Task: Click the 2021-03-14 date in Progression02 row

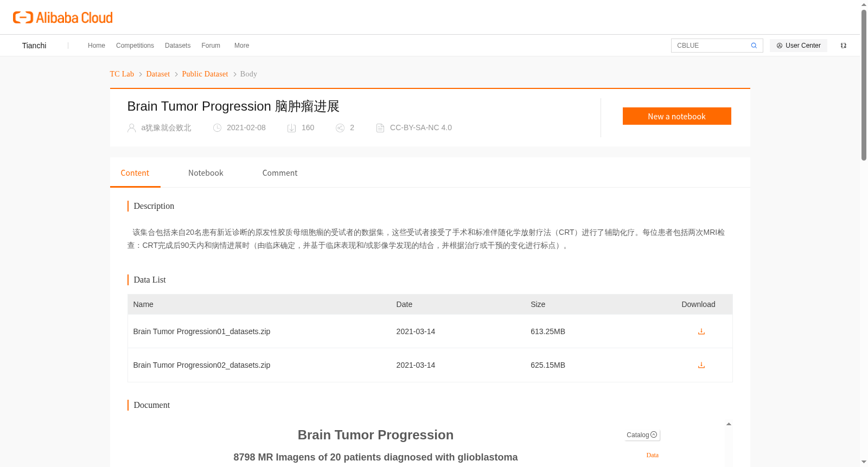Action: coord(416,365)
